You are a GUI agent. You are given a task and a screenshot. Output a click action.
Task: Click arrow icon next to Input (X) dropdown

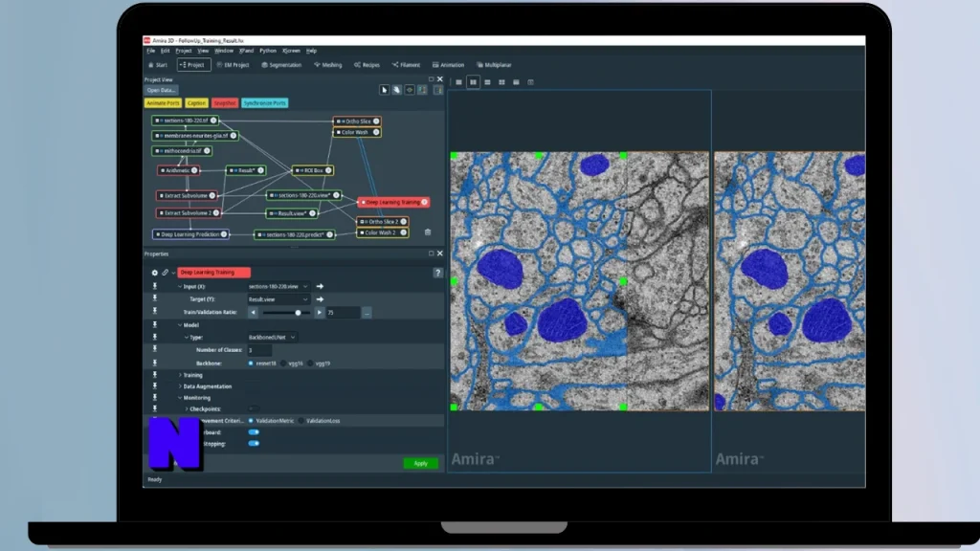click(x=320, y=286)
